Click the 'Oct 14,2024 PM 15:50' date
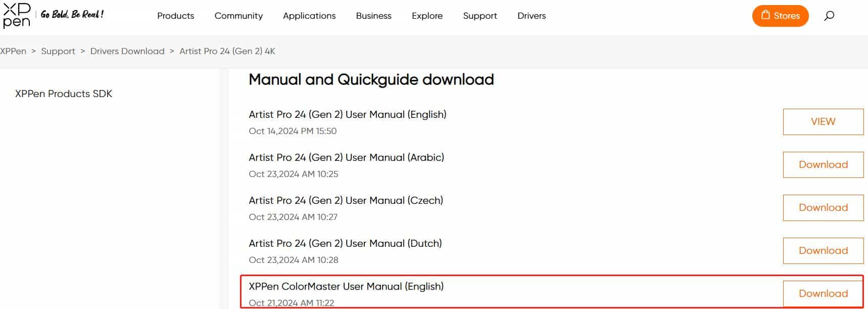Viewport: 868px width, 309px height. click(293, 131)
